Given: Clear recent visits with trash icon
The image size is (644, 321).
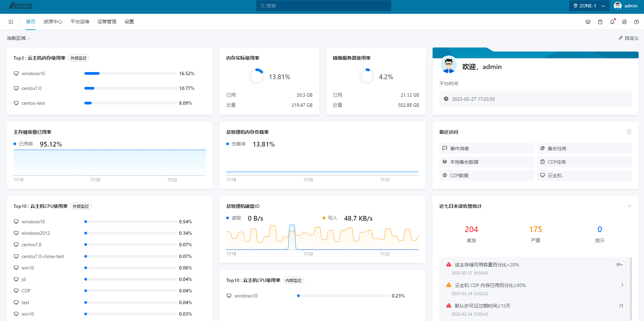Looking at the screenshot, I should click(x=629, y=132).
